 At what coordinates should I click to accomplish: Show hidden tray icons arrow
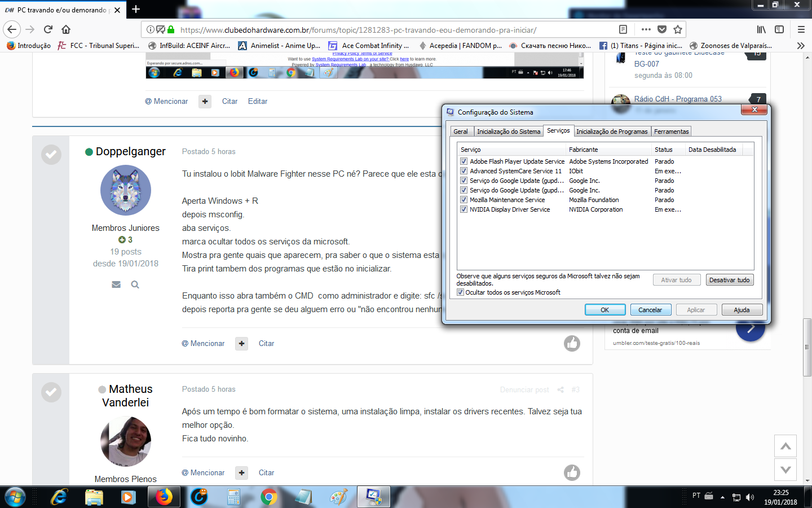pyautogui.click(x=722, y=497)
